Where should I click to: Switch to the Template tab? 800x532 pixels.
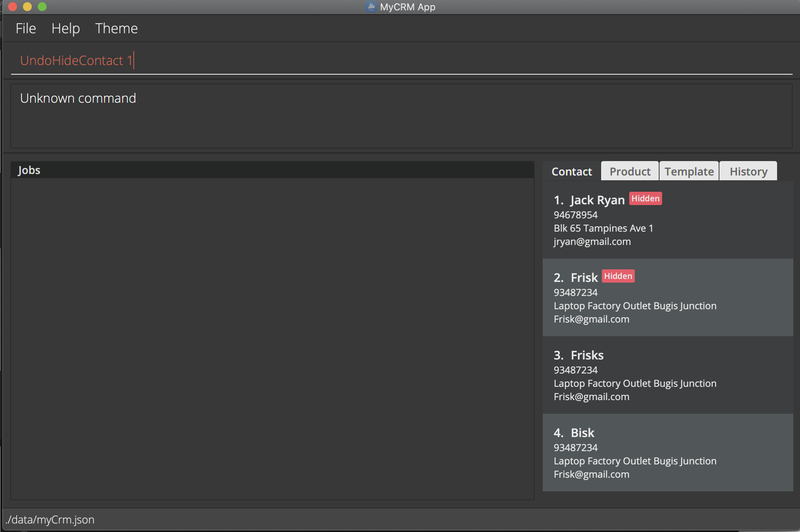click(689, 171)
